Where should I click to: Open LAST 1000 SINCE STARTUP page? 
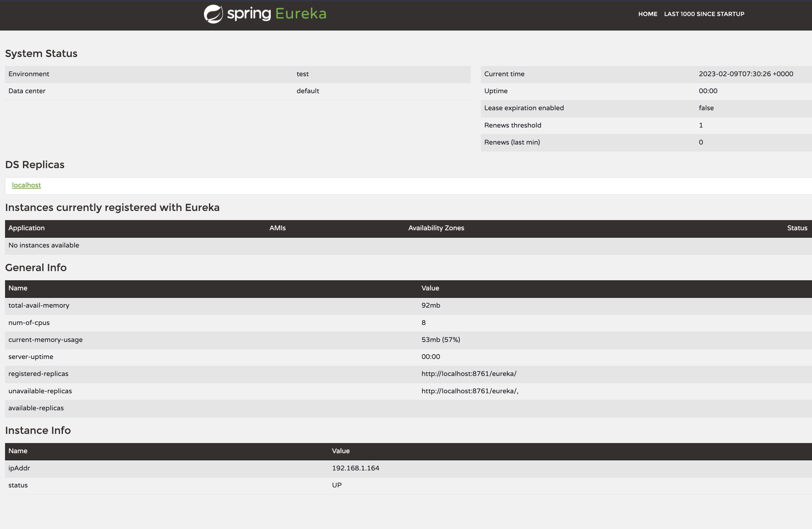704,14
